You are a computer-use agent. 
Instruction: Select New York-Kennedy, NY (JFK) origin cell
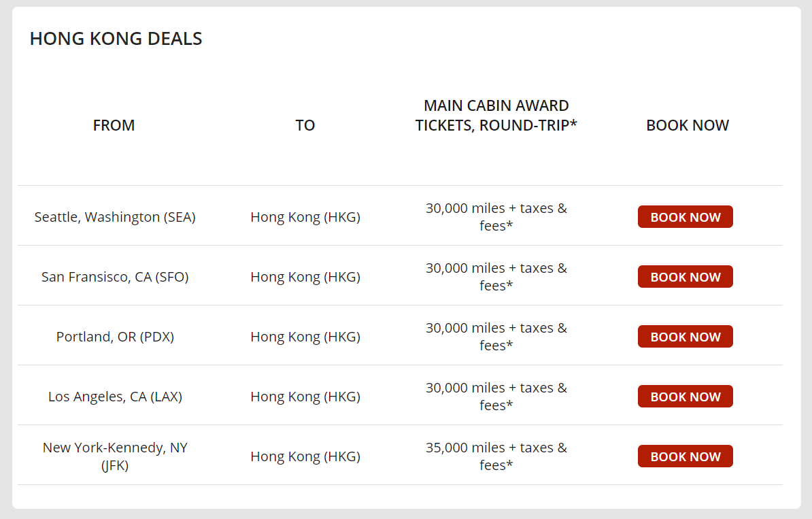pos(115,456)
